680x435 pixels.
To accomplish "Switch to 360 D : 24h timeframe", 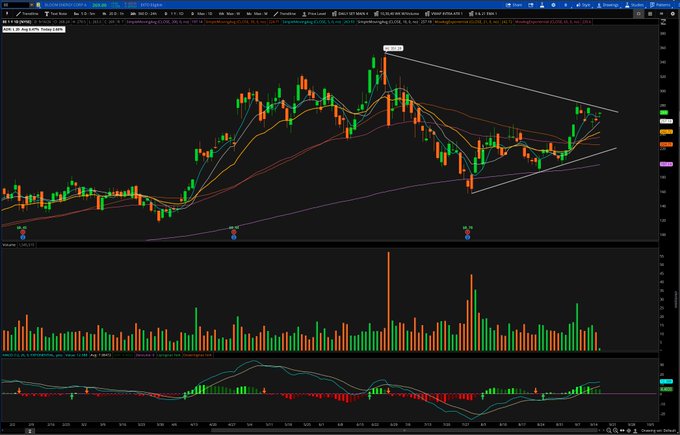I will point(144,13).
